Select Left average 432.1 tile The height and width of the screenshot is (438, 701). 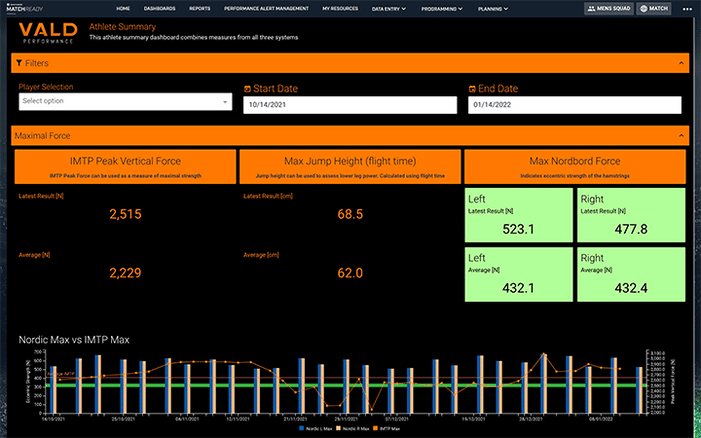tap(519, 274)
